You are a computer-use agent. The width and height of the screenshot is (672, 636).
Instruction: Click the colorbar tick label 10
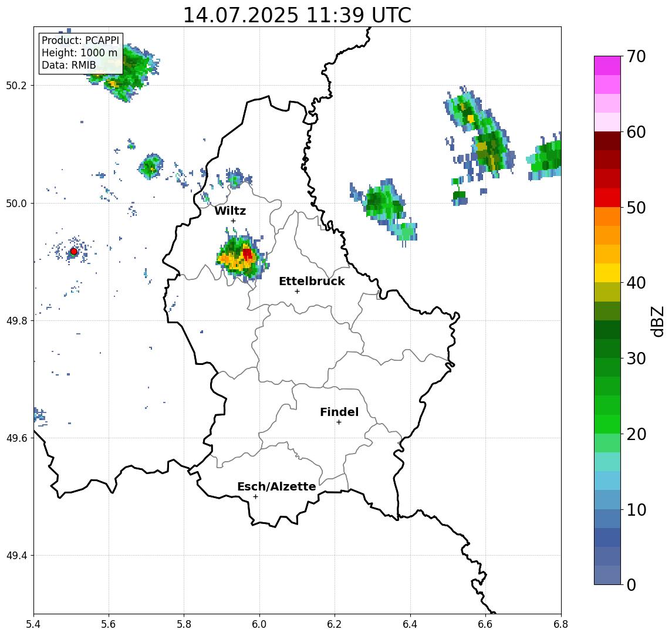[x=636, y=509]
